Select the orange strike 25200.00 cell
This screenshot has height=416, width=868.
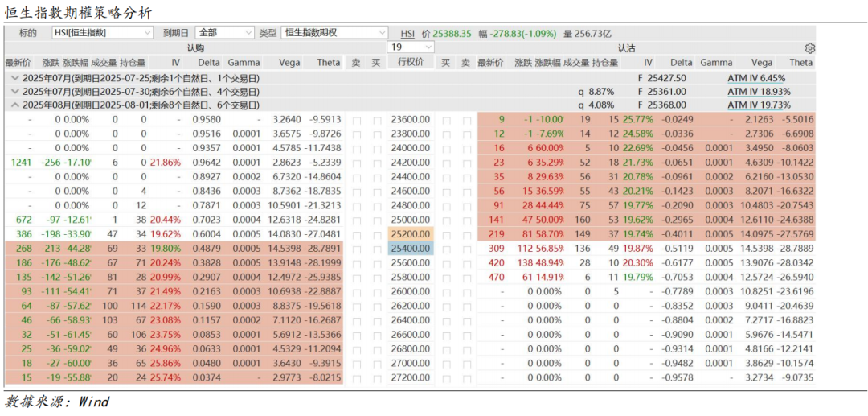(x=411, y=234)
